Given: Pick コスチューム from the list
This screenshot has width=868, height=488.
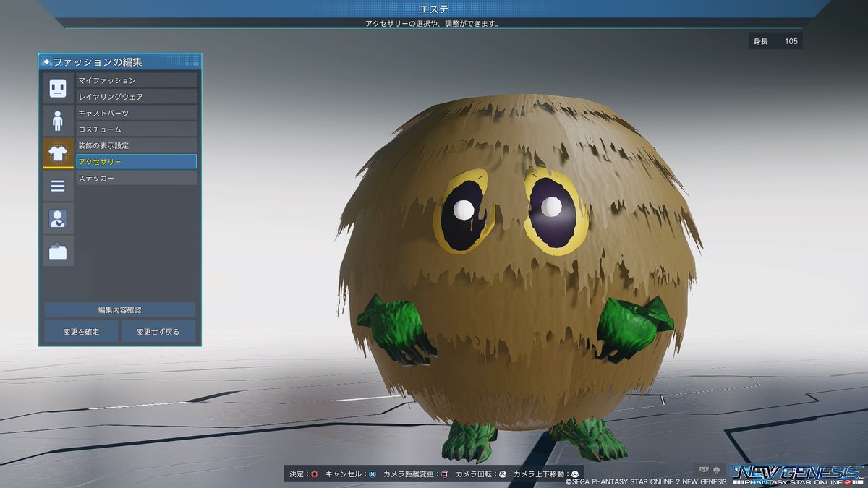Looking at the screenshot, I should coord(137,129).
